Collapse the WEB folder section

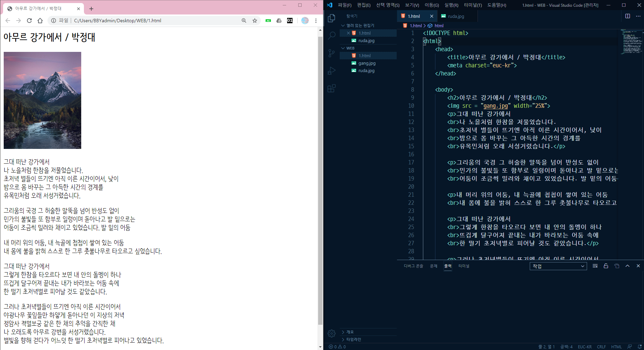coord(368,48)
